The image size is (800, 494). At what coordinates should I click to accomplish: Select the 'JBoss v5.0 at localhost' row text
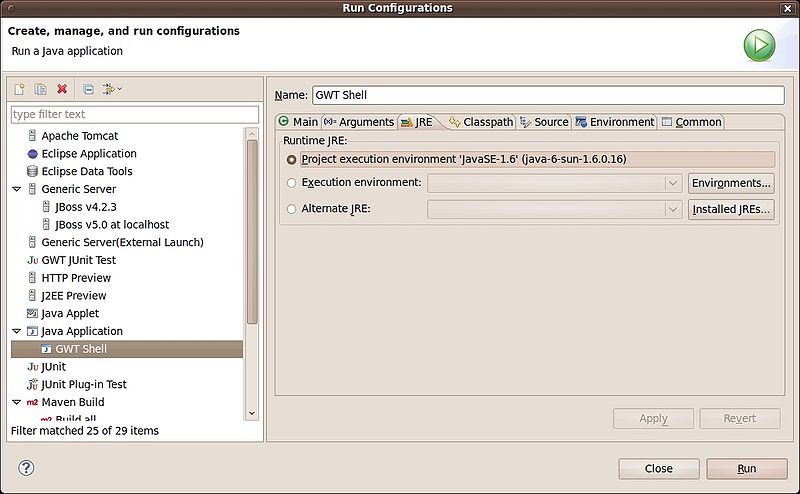pos(112,225)
